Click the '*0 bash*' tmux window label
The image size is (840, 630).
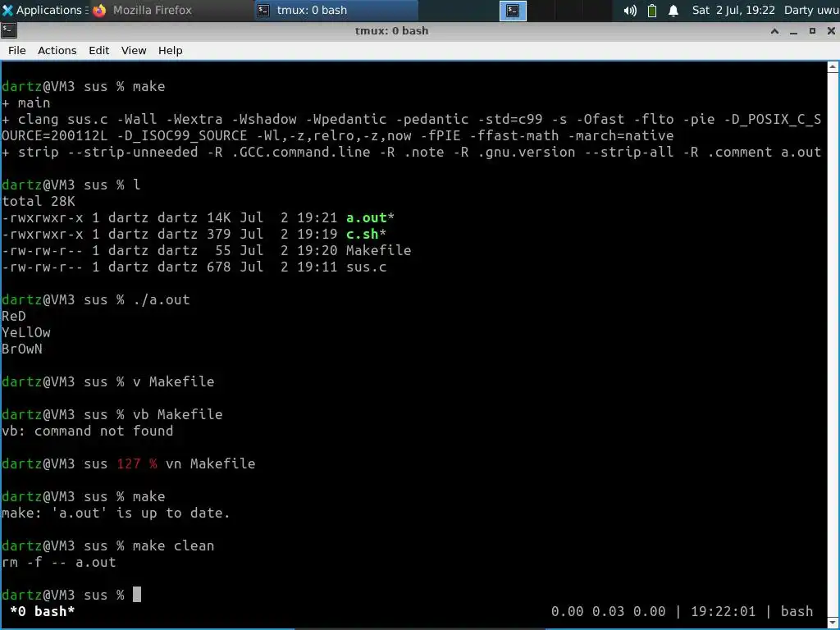[43, 611]
